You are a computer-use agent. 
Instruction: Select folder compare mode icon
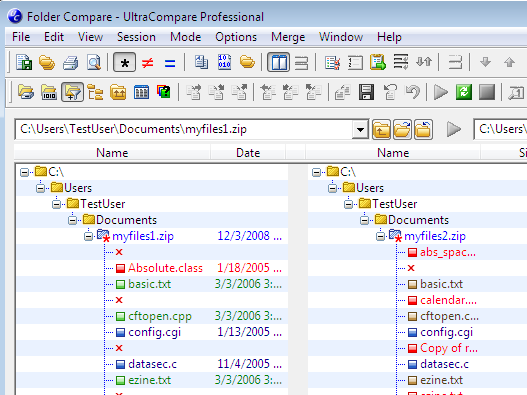pos(247,63)
